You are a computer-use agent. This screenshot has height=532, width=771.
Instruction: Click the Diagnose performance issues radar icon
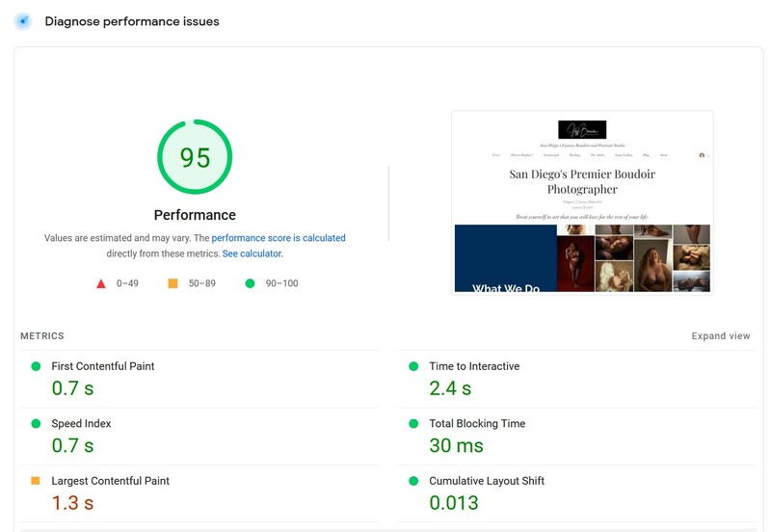22,21
